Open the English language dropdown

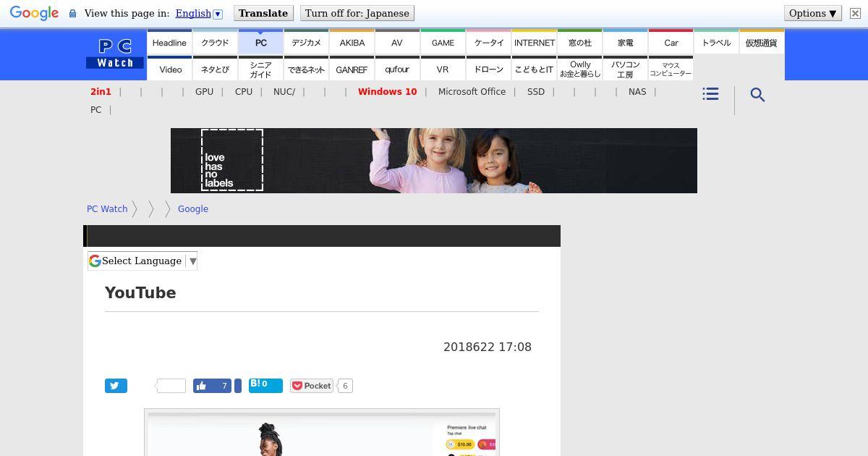point(199,14)
